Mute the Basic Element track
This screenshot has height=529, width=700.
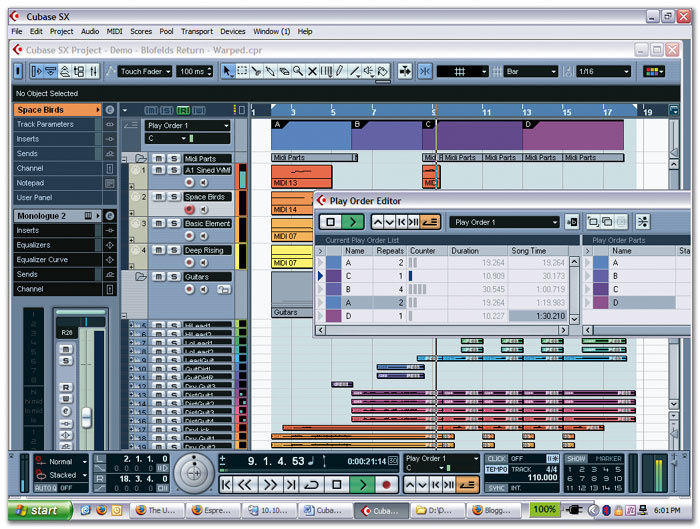159,223
